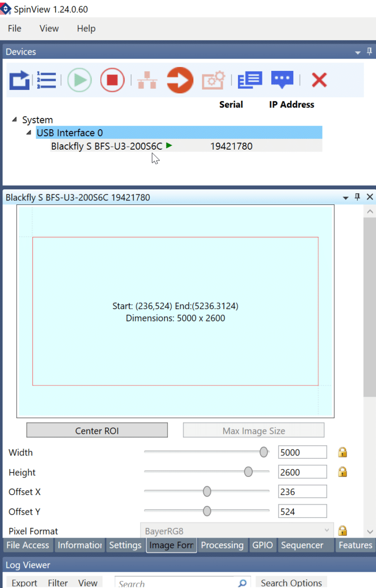Click the lock icon beside Height
The height and width of the screenshot is (588, 376).
(x=343, y=472)
